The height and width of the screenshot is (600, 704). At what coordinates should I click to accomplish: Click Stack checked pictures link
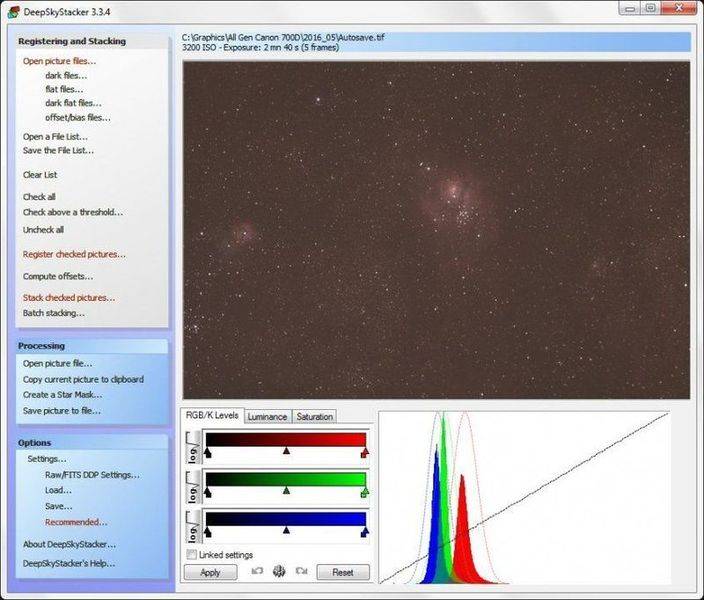click(x=69, y=297)
